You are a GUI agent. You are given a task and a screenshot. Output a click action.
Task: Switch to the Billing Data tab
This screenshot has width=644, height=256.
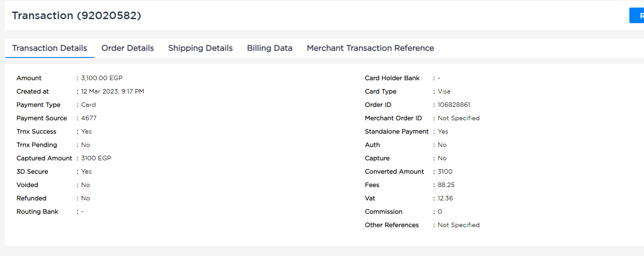click(270, 48)
